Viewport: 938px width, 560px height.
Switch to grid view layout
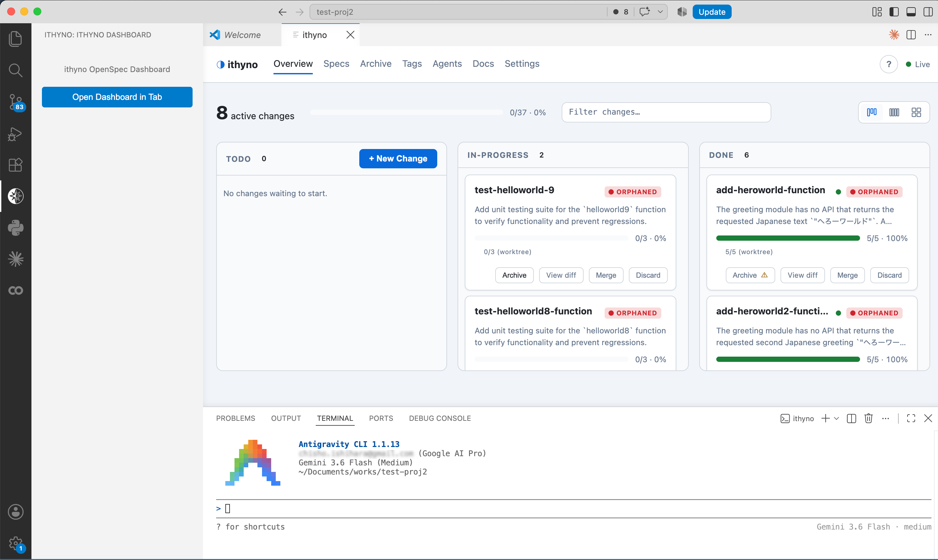coord(916,112)
